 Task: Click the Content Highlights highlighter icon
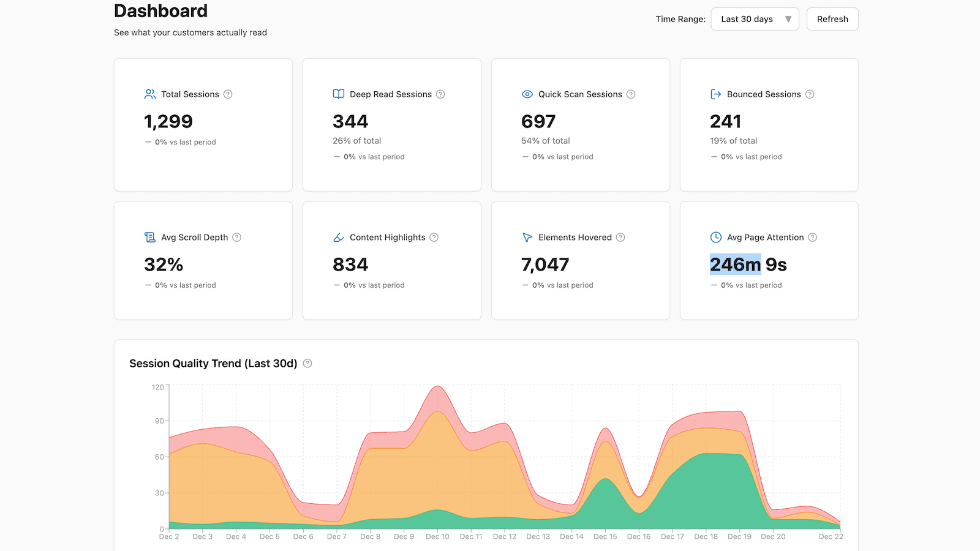point(338,238)
